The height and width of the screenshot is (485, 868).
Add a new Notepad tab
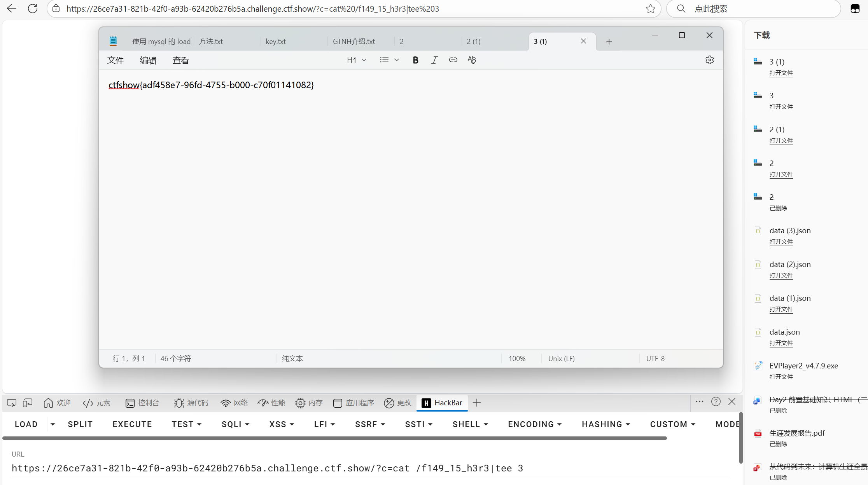609,42
